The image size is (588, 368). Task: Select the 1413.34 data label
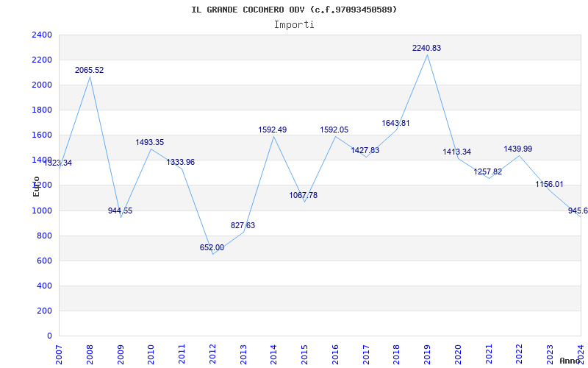[456, 152]
